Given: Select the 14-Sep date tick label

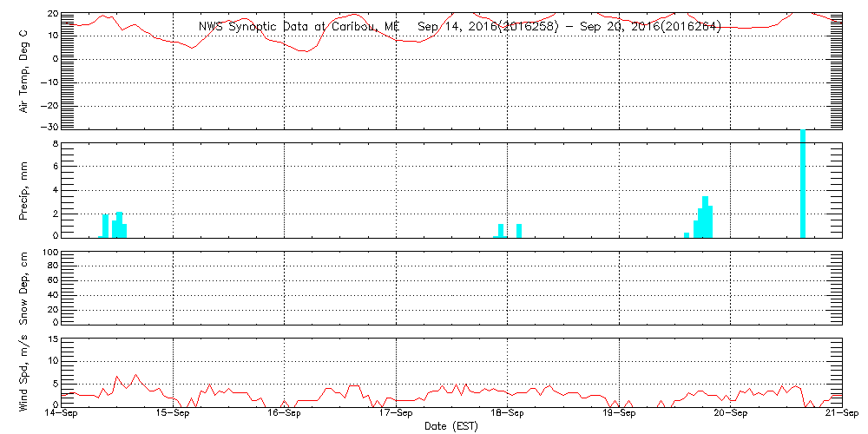Looking at the screenshot, I should pos(61,414).
